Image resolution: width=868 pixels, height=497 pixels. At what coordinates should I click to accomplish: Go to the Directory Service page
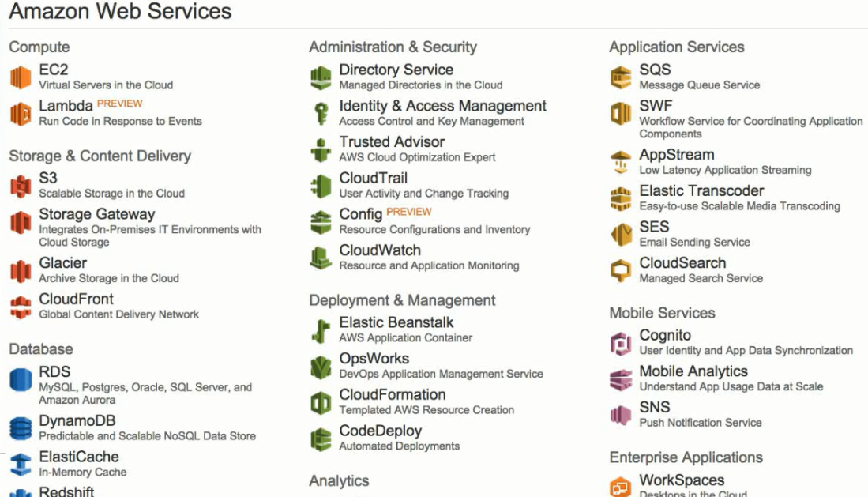pos(396,70)
